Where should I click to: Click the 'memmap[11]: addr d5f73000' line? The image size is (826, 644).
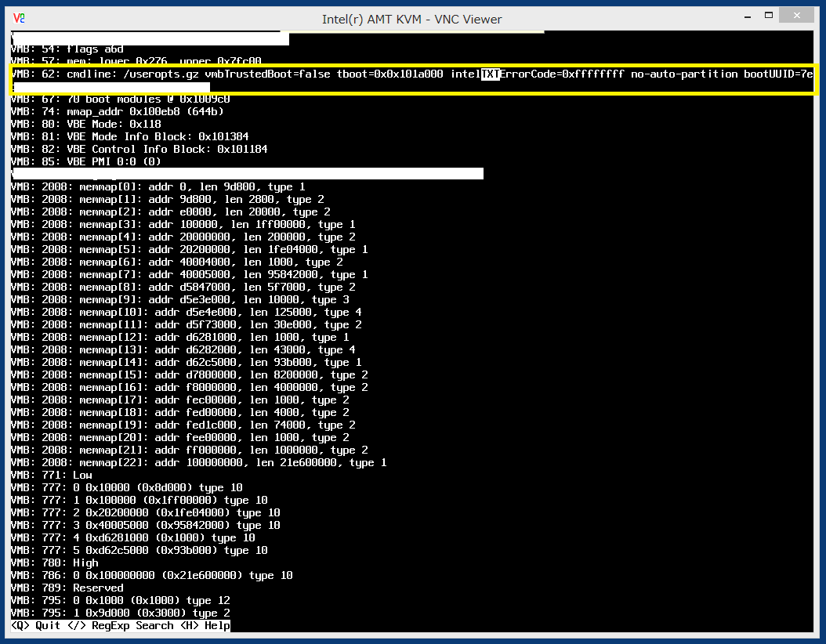pos(187,325)
